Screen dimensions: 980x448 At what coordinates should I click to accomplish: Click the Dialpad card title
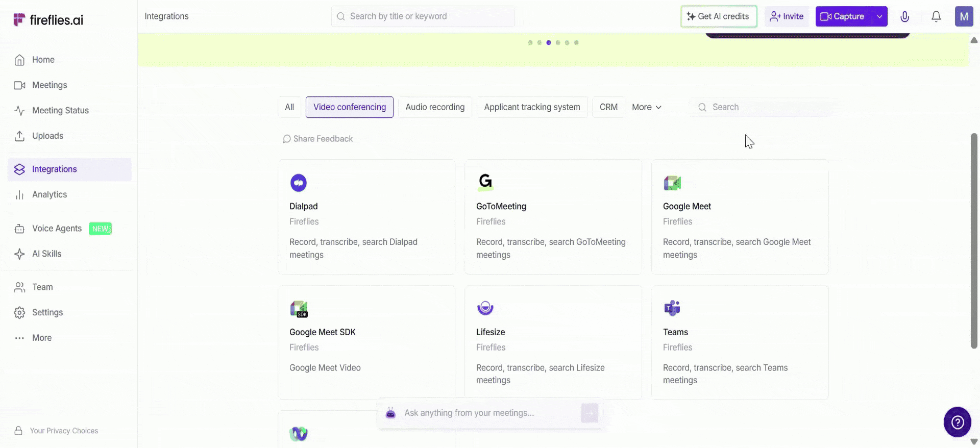click(304, 206)
